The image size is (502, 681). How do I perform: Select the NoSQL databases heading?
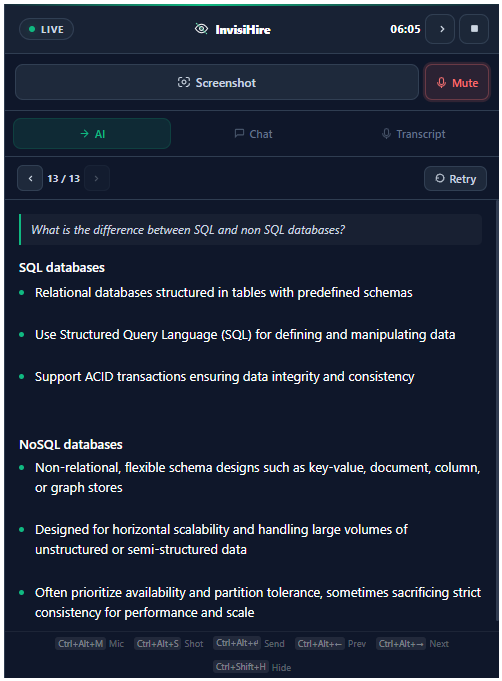coord(71,444)
